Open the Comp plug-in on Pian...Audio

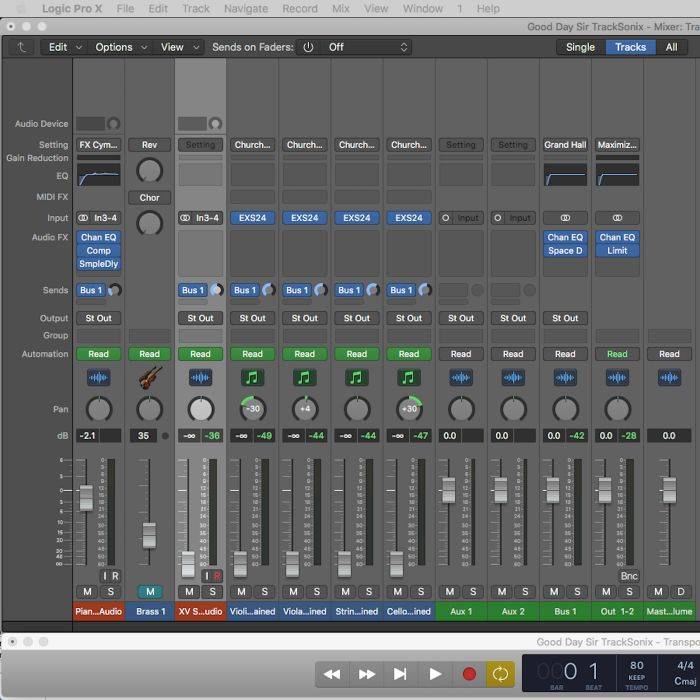click(99, 251)
